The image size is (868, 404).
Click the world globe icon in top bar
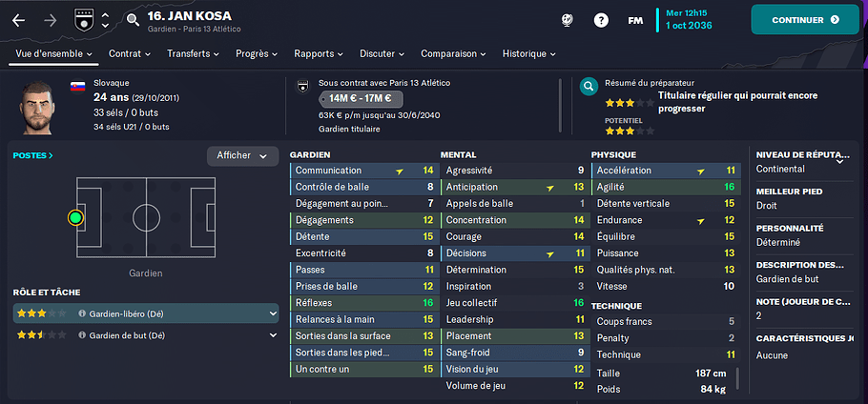click(567, 20)
